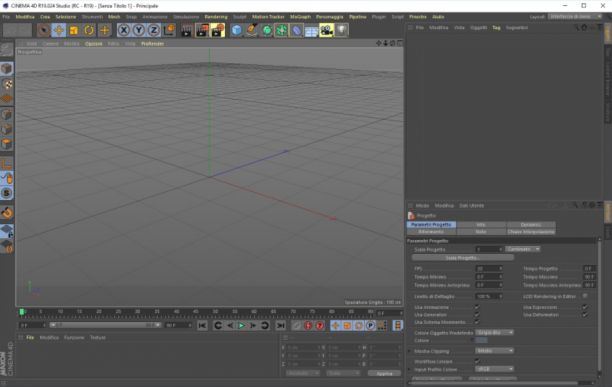Click the Light object bulb icon
Image resolution: width=612 pixels, height=387 pixels.
coord(342,30)
